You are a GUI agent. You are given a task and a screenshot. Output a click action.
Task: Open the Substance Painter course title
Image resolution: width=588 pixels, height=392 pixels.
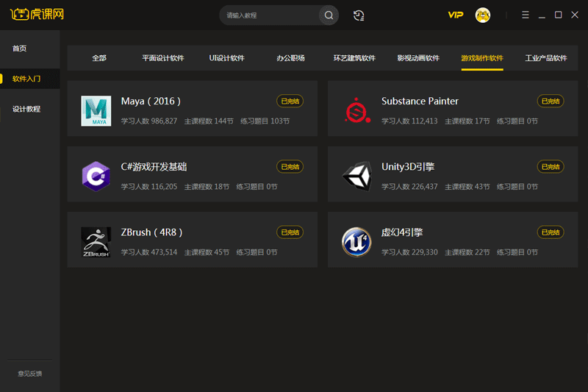(x=420, y=101)
